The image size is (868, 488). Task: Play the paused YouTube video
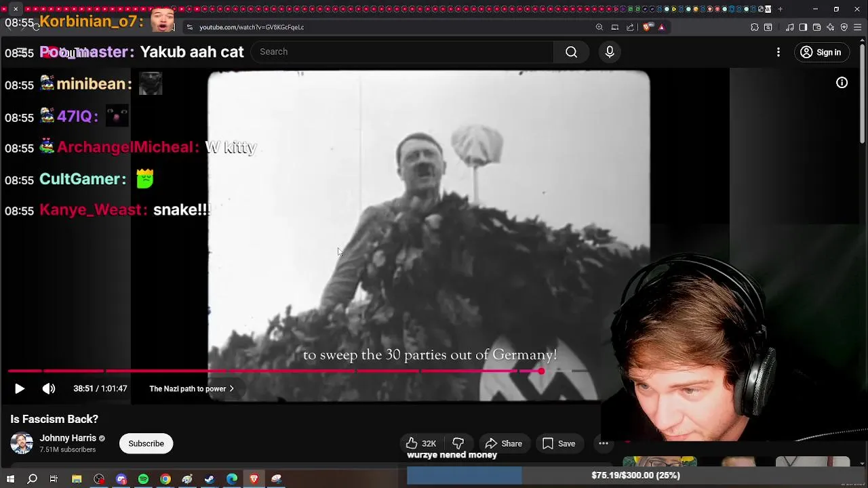(19, 388)
